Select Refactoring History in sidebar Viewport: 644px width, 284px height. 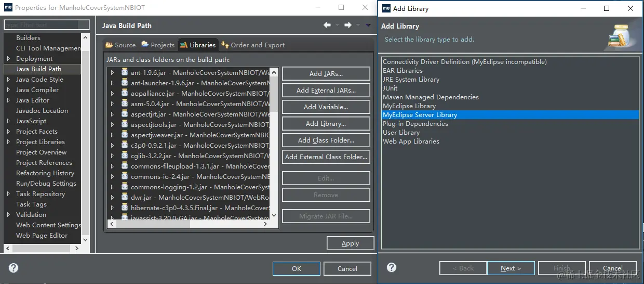(x=45, y=173)
